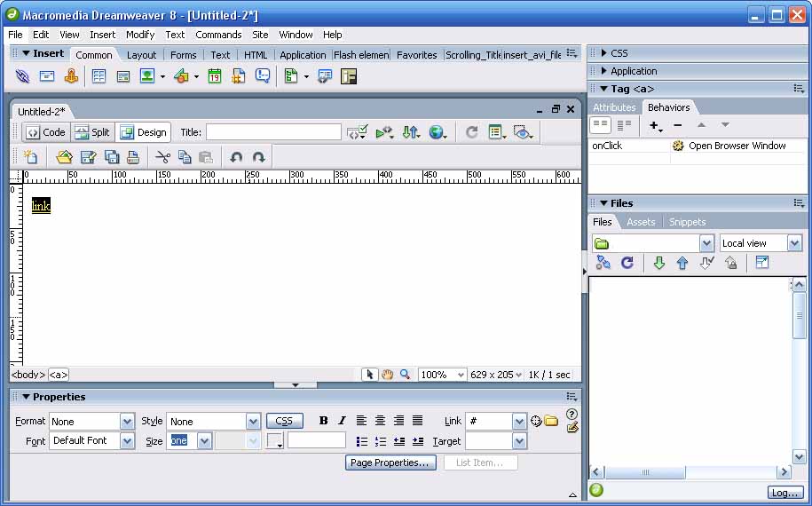Click the Browse for File folder icon next to Link
Image resolution: width=812 pixels, height=506 pixels.
551,421
